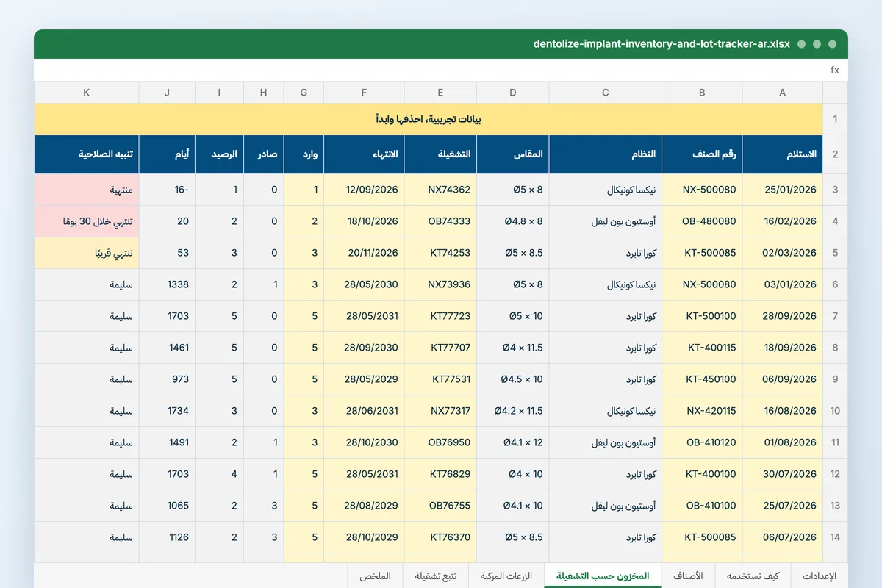This screenshot has height=588, width=882.
Task: Select column J header
Action: (167, 93)
